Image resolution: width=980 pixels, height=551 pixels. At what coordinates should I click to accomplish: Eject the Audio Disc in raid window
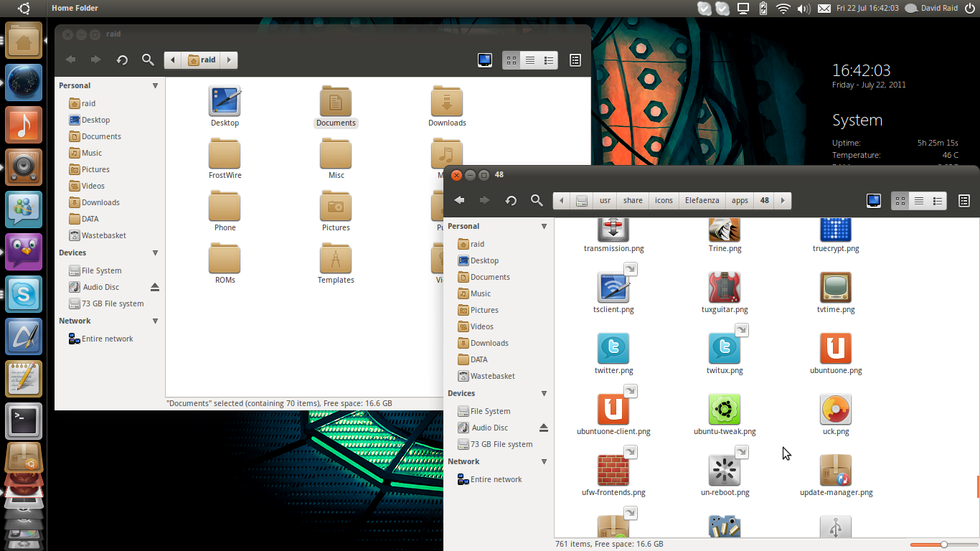pyautogui.click(x=155, y=287)
